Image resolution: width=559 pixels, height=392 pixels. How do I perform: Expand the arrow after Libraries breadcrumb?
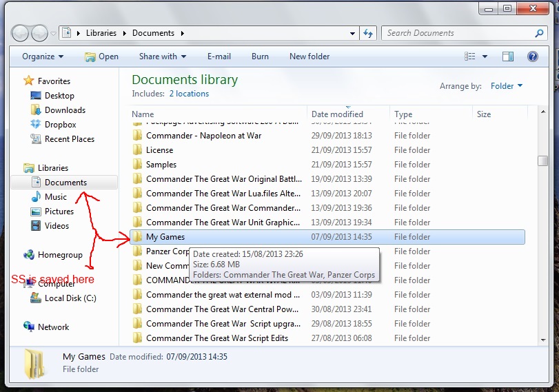click(x=125, y=34)
